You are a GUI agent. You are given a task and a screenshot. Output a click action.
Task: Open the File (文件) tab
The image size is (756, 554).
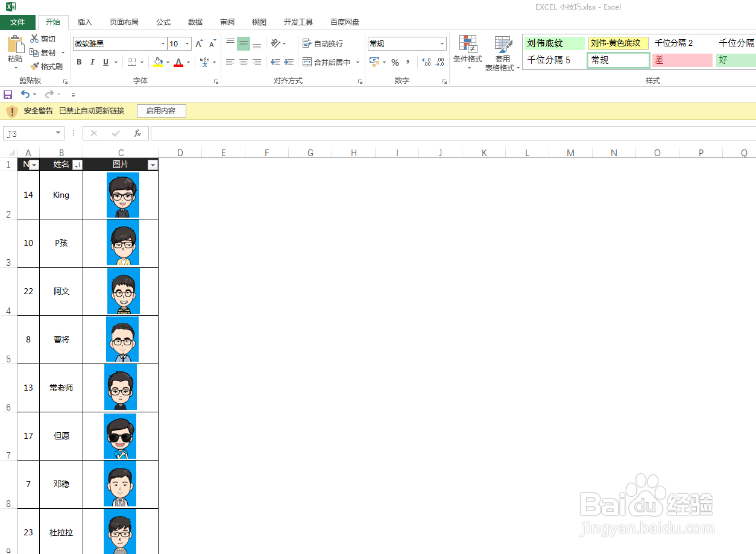coord(17,22)
